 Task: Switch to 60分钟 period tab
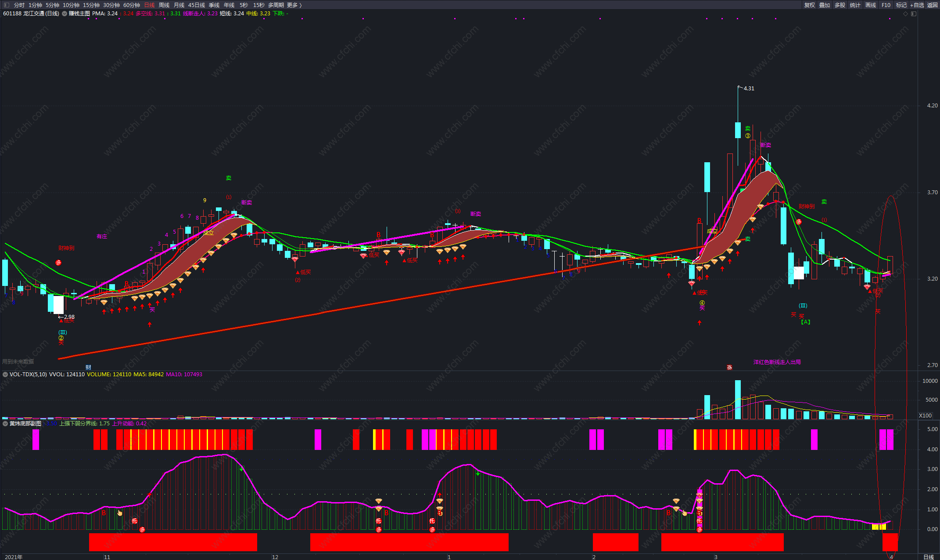click(x=131, y=5)
